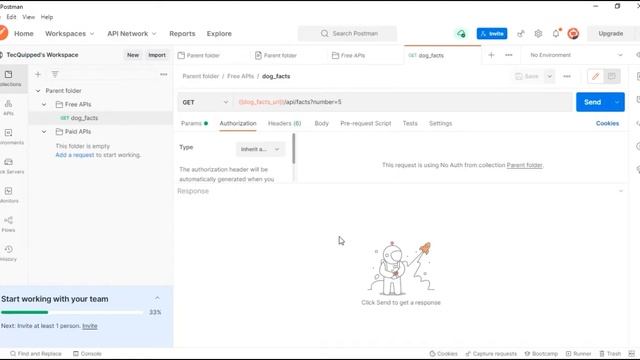The image size is (640, 360).
Task: Click the Upgrade button
Action: tap(611, 33)
